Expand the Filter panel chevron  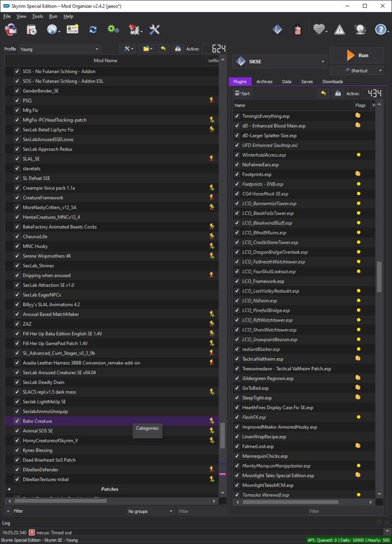coord(9,511)
